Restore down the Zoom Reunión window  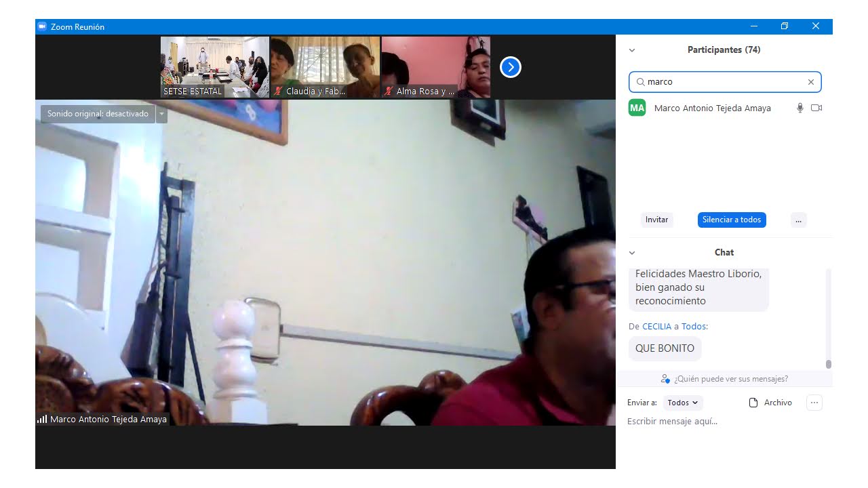point(785,26)
